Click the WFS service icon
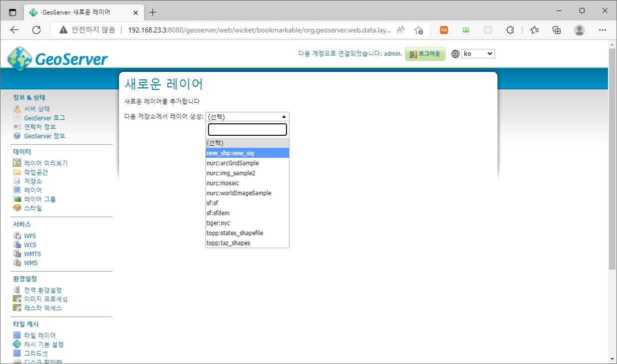This screenshot has height=364, width=617. click(x=17, y=236)
